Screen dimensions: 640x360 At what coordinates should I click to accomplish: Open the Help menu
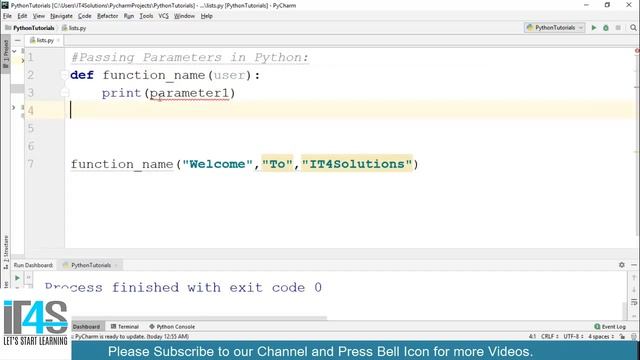207,16
